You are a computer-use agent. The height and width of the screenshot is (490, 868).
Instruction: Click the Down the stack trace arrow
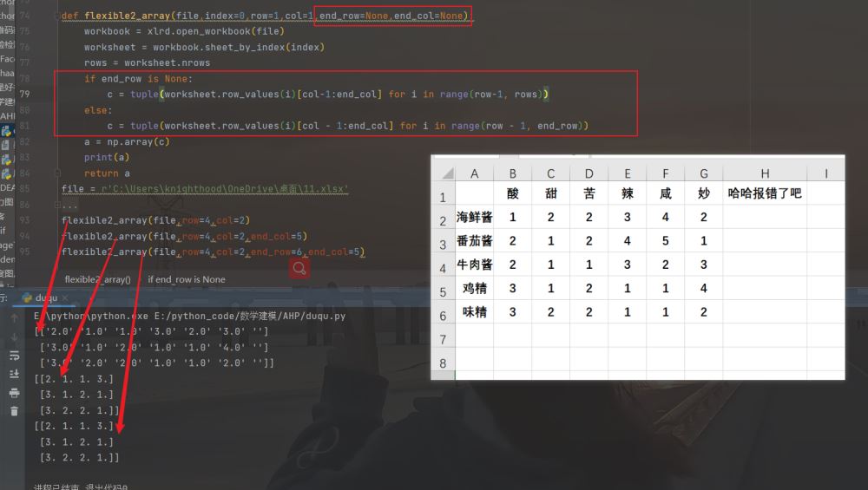click(14, 336)
